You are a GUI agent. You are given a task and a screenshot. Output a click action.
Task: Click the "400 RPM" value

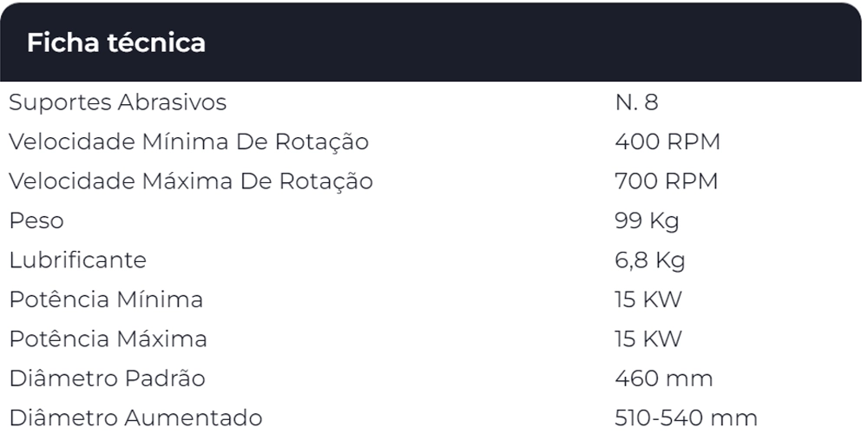click(667, 141)
